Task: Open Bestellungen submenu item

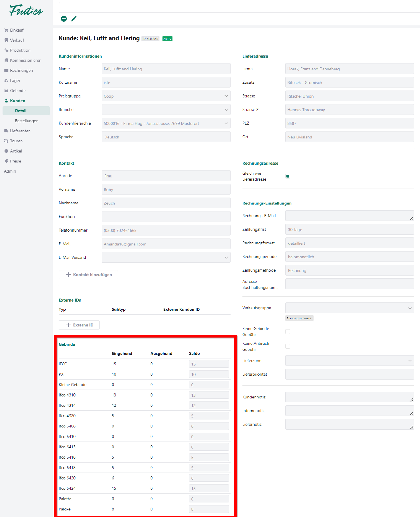Action: pyautogui.click(x=27, y=121)
